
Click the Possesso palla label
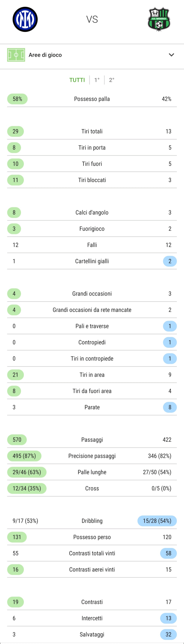[92, 99]
